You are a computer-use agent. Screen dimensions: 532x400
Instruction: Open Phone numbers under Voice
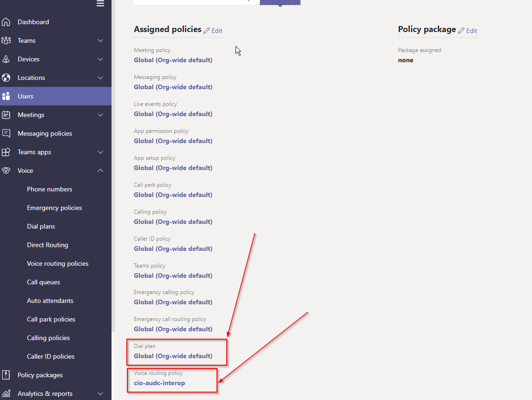tap(50, 189)
